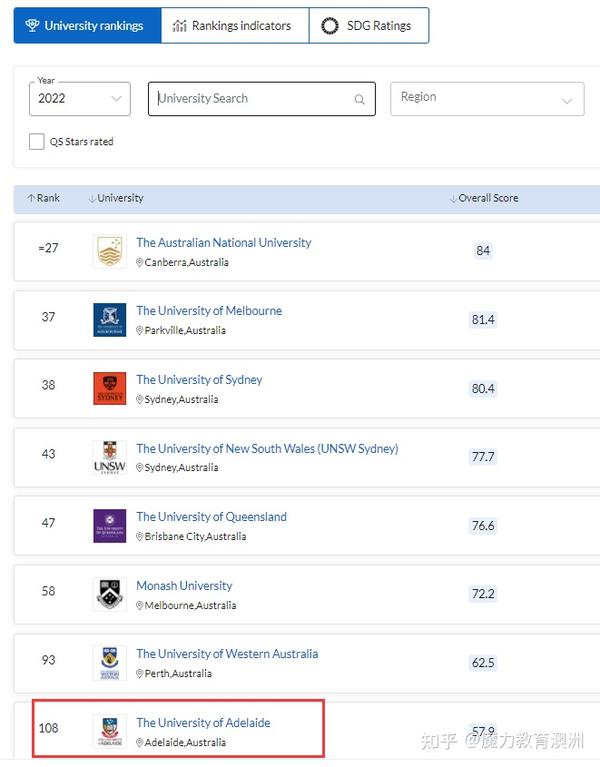This screenshot has height=767, width=600.
Task: Click the University of Melbourne logo
Action: coord(110,319)
